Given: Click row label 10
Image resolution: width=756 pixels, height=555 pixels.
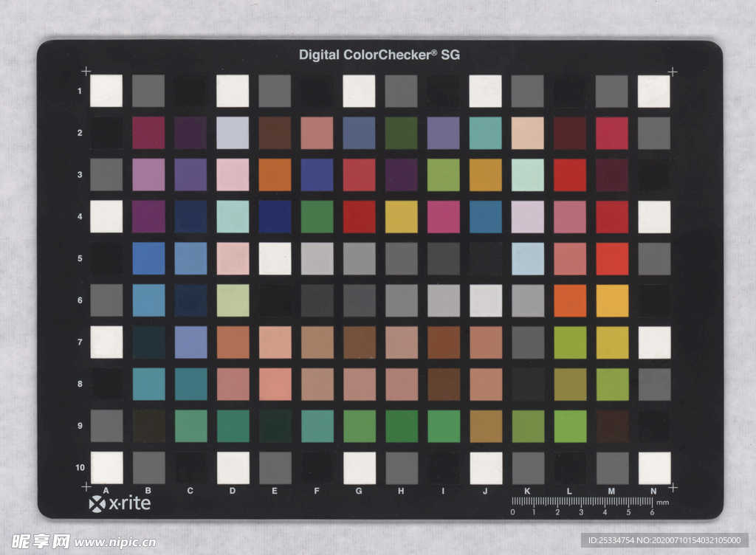Looking at the screenshot, I should (x=80, y=467).
